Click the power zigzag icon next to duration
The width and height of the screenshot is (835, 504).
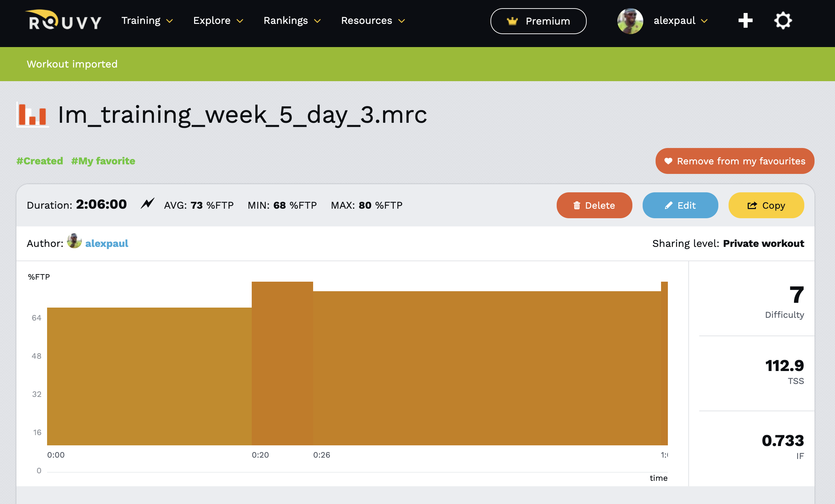147,204
